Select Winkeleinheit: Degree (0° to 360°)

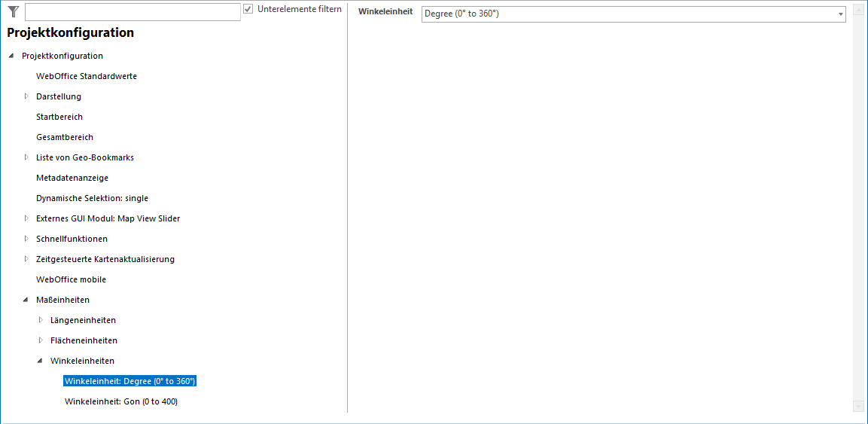point(130,381)
